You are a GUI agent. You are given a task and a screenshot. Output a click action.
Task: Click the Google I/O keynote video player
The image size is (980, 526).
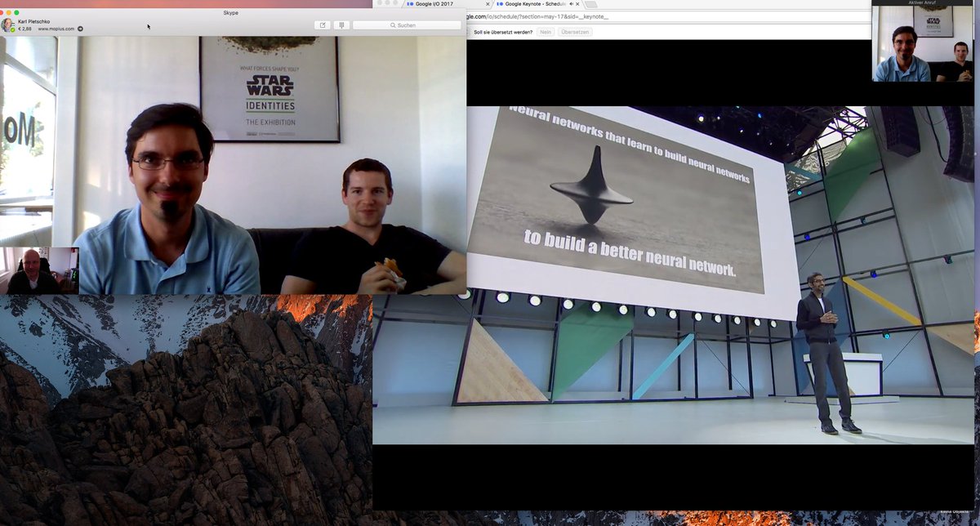[673, 275]
